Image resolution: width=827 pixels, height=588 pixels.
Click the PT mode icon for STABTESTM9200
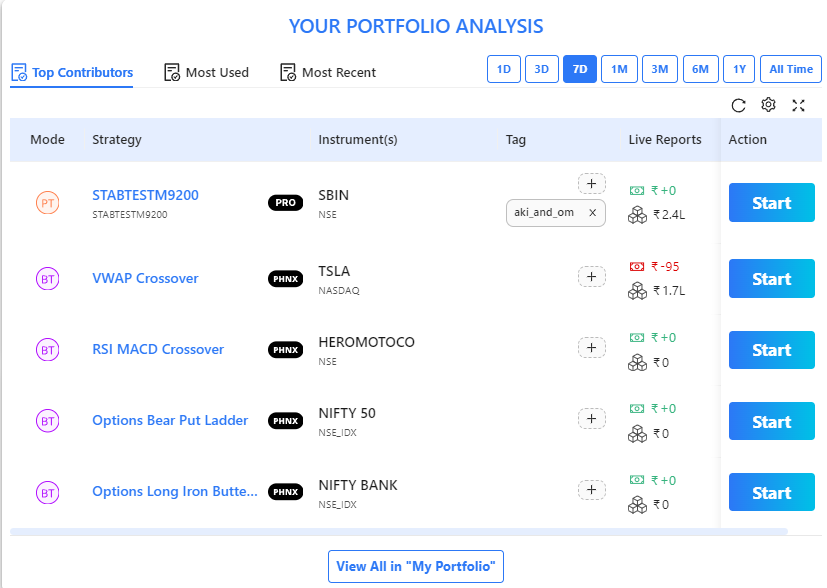tap(47, 203)
